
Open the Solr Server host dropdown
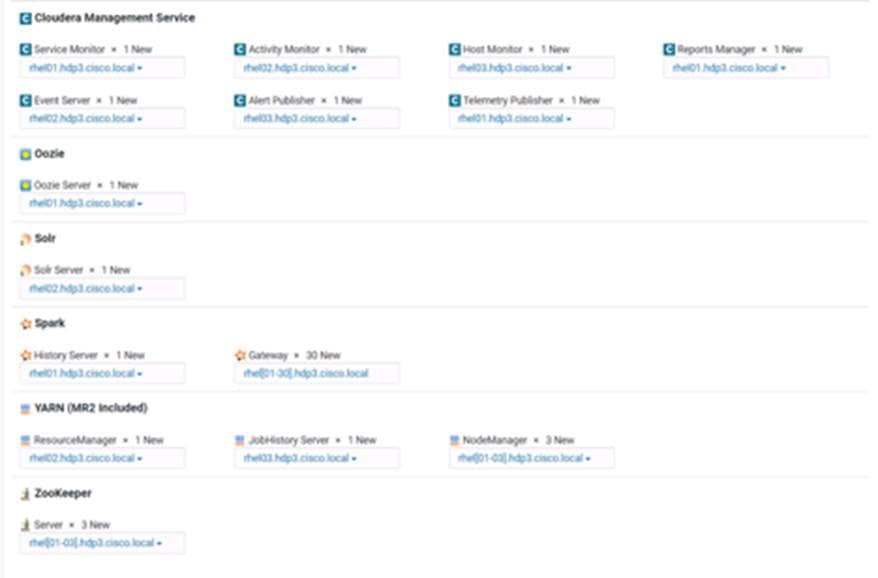tap(102, 288)
